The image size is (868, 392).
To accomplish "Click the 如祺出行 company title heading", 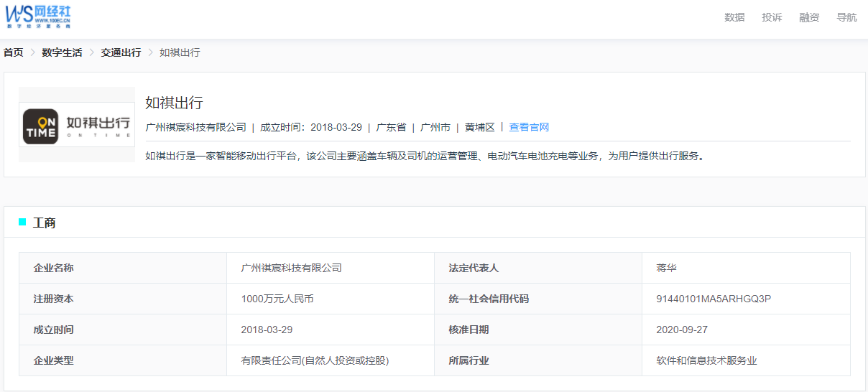I will (x=175, y=102).
